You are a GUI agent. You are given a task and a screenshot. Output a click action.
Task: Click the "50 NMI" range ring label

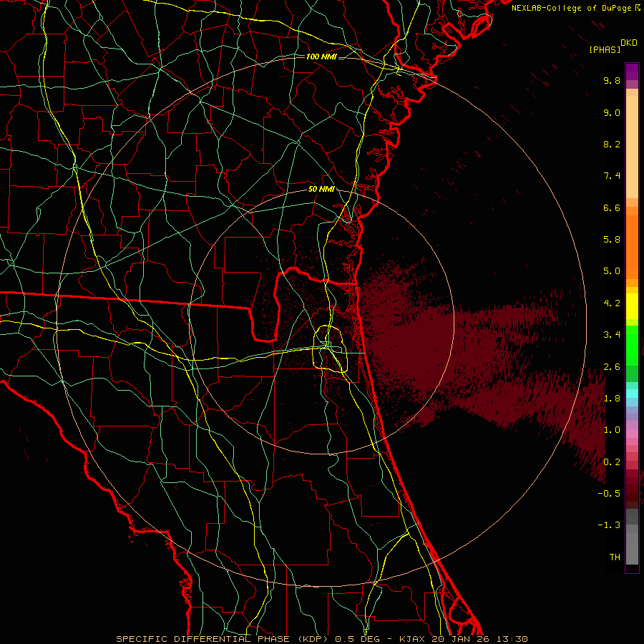321,190
